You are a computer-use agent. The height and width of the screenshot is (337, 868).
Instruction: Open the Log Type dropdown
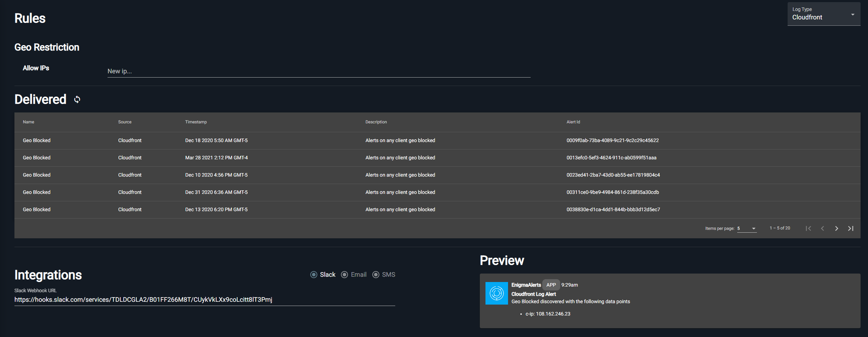click(824, 14)
